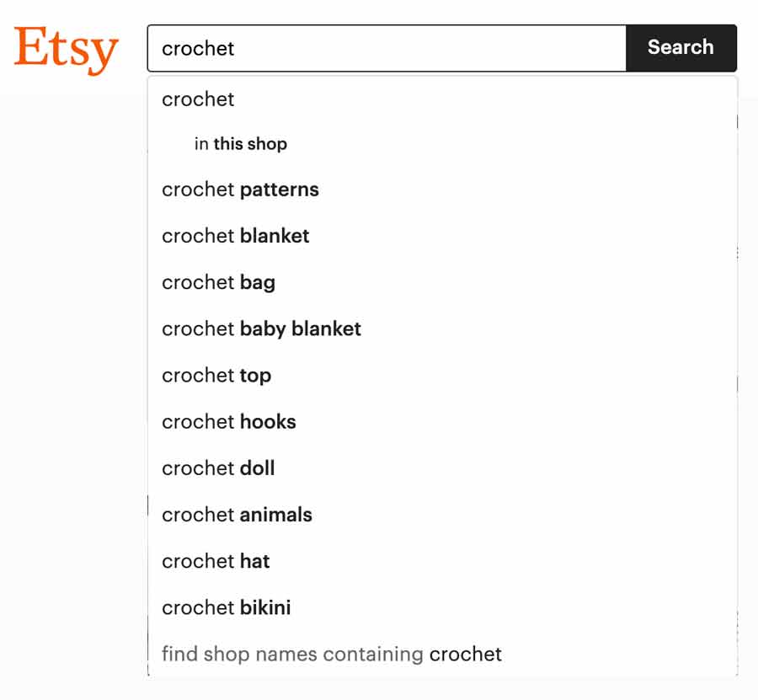The height and width of the screenshot is (700, 758).
Task: Select 'crochet doll' suggestion
Action: click(442, 468)
